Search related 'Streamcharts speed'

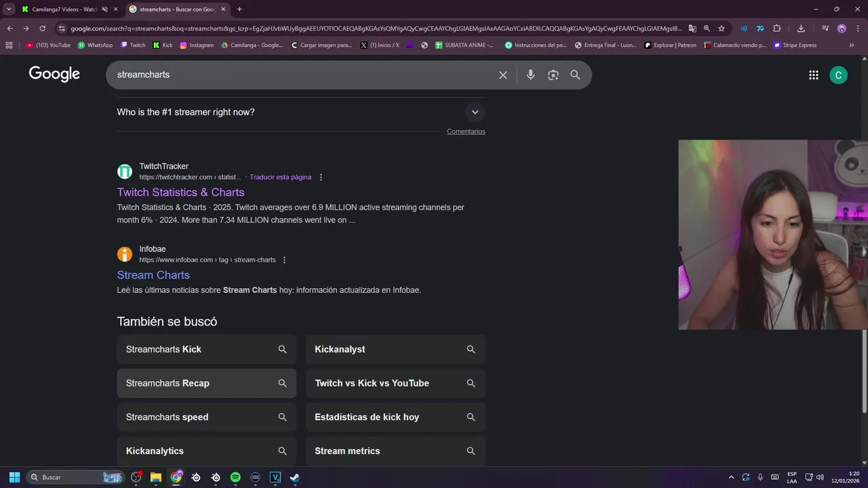point(207,418)
